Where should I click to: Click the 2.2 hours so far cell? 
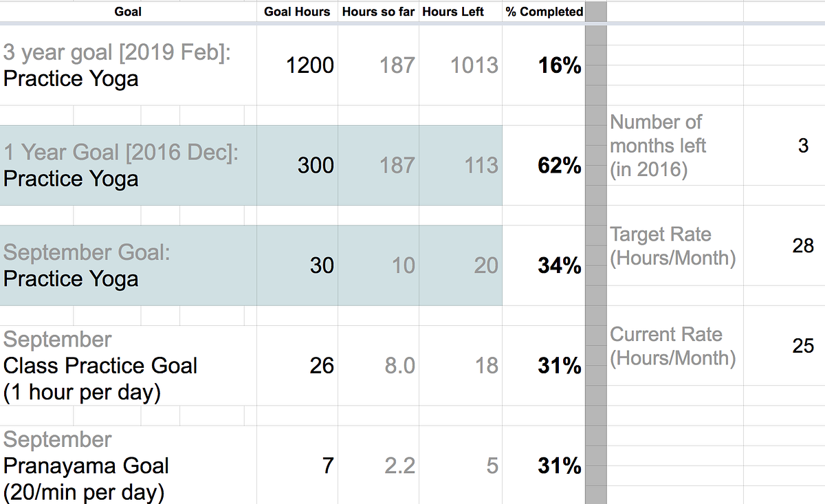(x=378, y=465)
